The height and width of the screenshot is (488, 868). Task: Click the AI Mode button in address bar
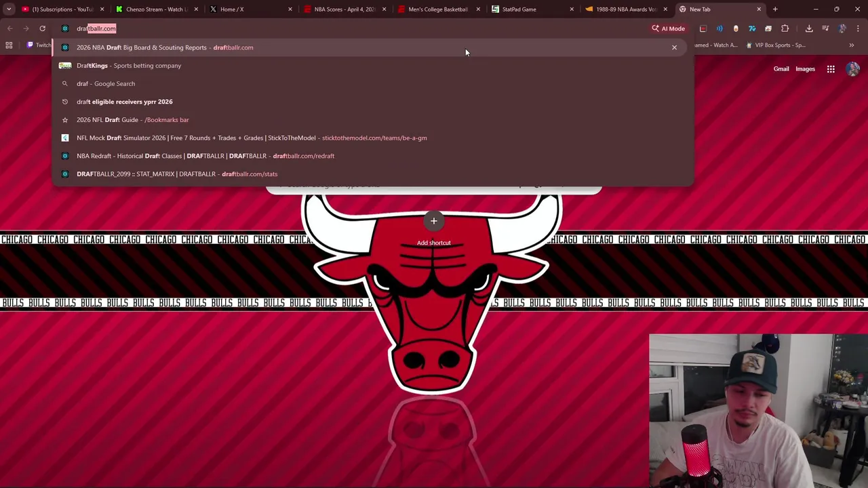669,28
